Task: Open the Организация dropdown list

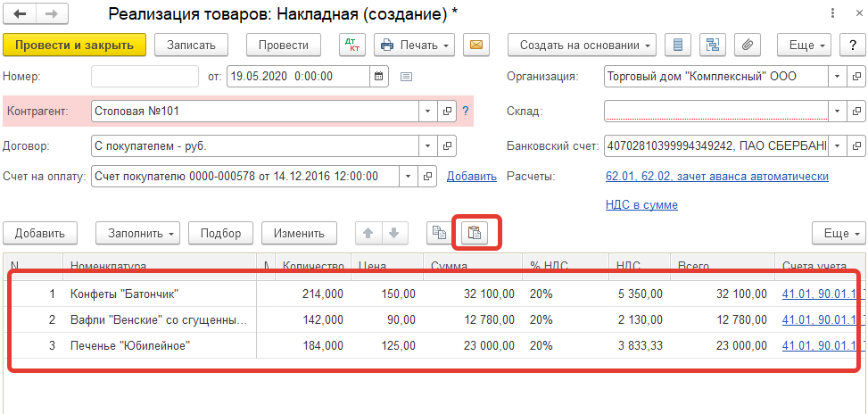Action: click(837, 77)
